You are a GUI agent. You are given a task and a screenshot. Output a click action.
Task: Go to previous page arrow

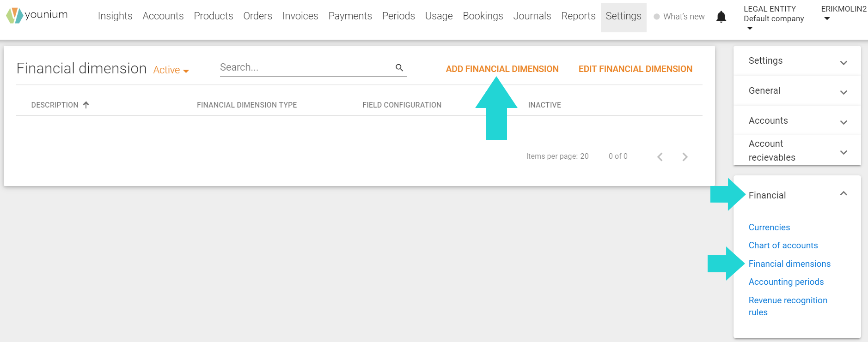click(x=660, y=157)
